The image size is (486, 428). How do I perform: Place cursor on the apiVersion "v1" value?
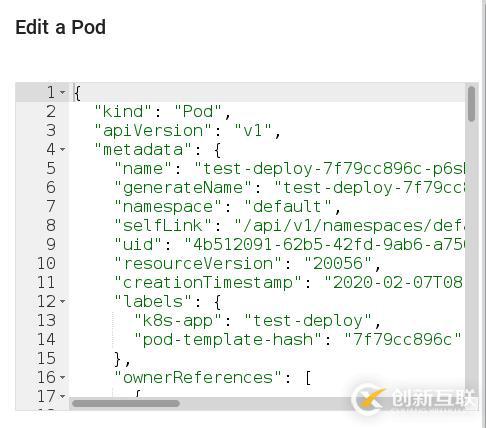point(253,131)
